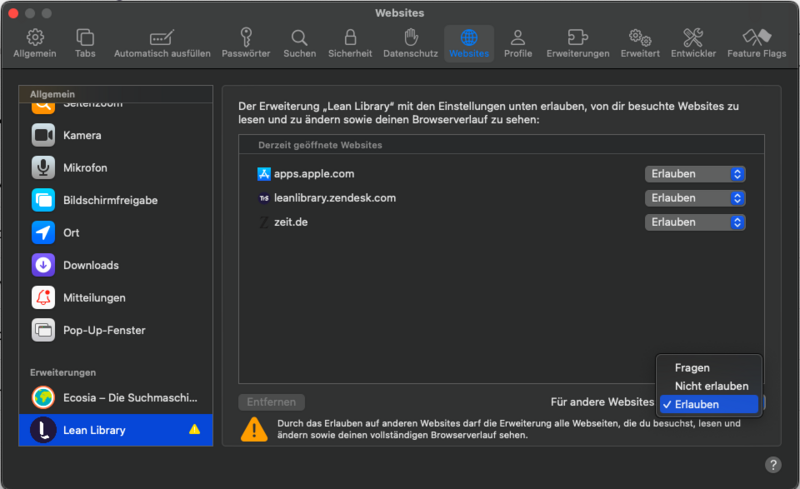Choose Fragen in the popup menu
The width and height of the screenshot is (800, 489).
[x=692, y=368]
